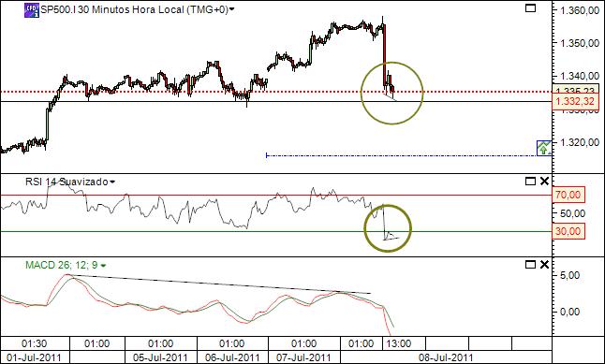The width and height of the screenshot is (605, 364).
Task: Open the MACD 26; 12; 9 dropdown
Action: tap(103, 266)
